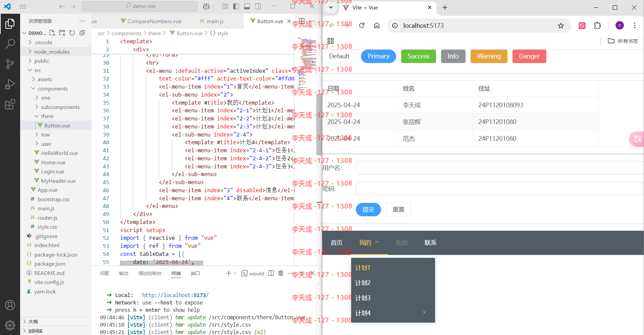Focus the 用户名 input field
Screen dimensions: 644x335
click(499, 168)
